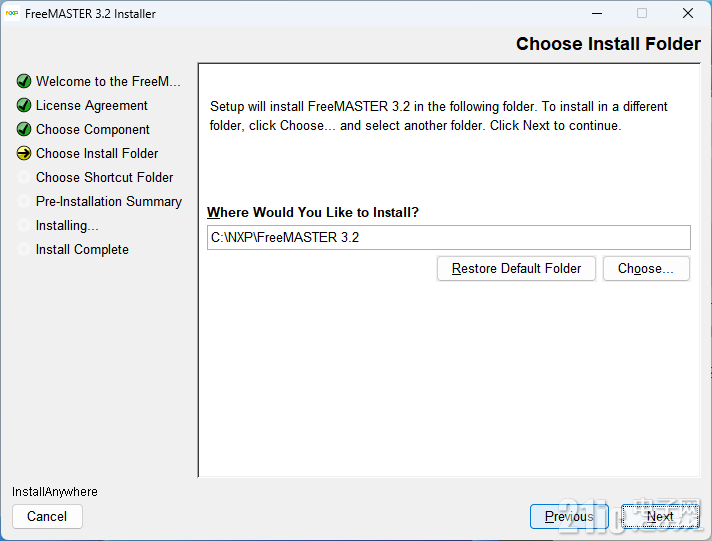The image size is (712, 541).
Task: Open folder browser with Choose... button
Action: tap(646, 268)
